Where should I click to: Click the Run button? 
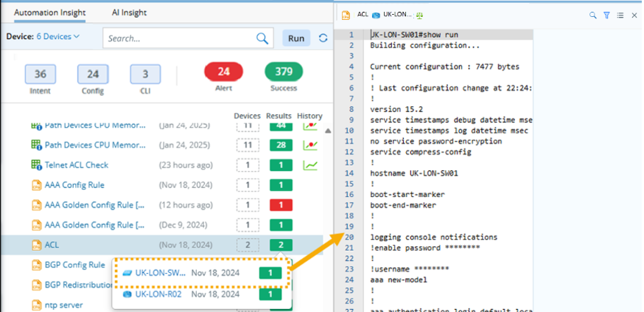296,38
